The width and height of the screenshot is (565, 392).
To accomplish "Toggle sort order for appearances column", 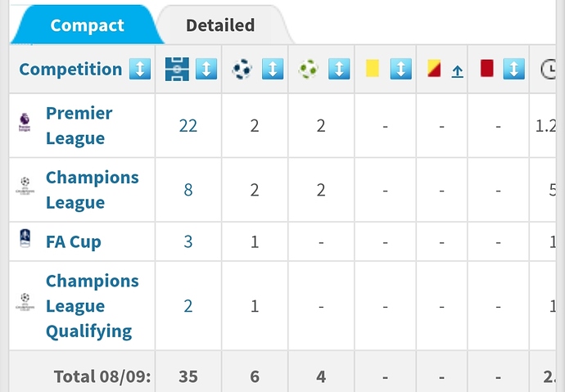I will click(x=206, y=69).
